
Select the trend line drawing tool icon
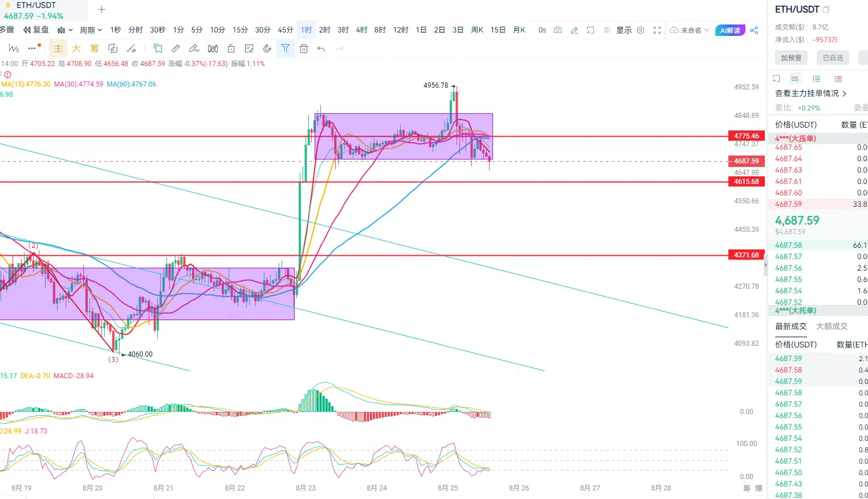(x=132, y=49)
